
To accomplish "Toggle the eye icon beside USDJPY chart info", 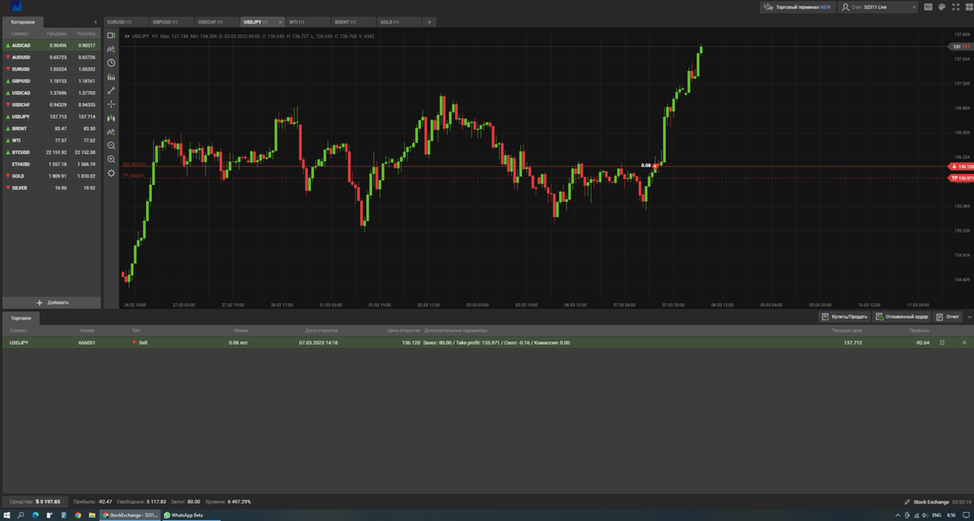I will coord(127,37).
